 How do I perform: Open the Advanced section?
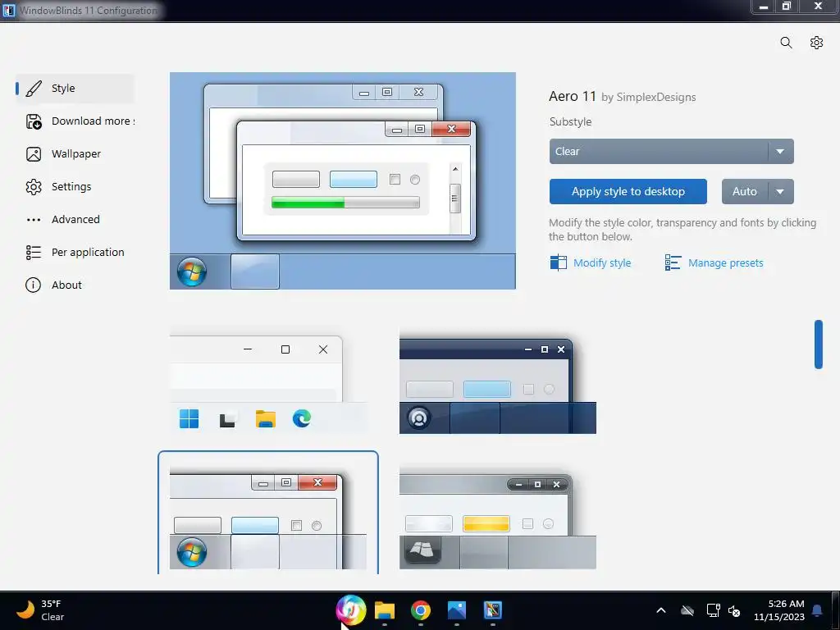pyautogui.click(x=75, y=220)
